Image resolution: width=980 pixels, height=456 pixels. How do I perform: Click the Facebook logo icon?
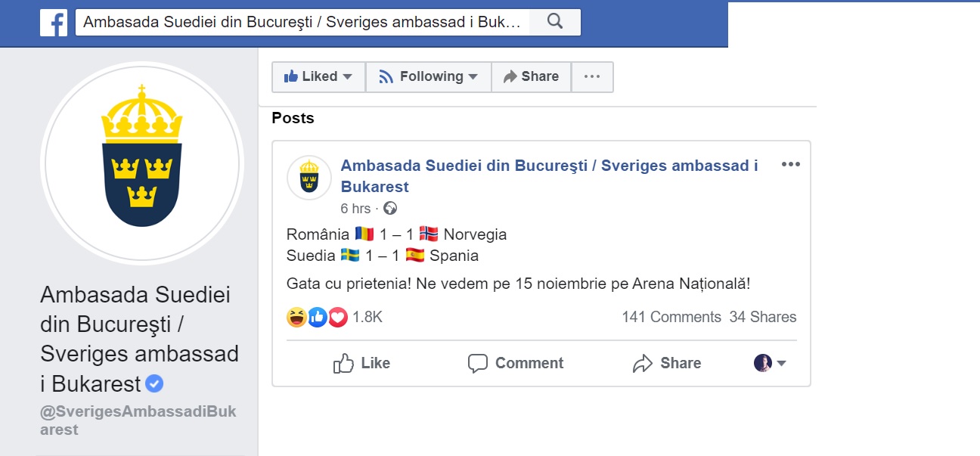click(x=54, y=23)
